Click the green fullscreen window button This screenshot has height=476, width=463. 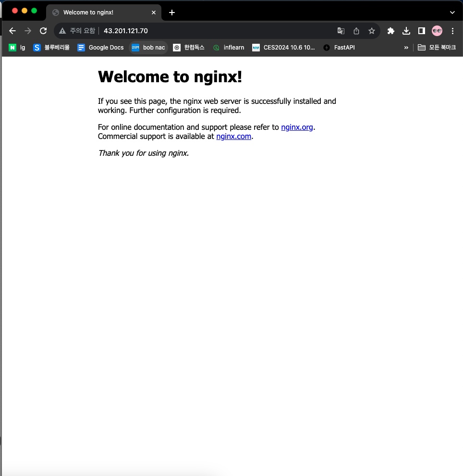(34, 11)
